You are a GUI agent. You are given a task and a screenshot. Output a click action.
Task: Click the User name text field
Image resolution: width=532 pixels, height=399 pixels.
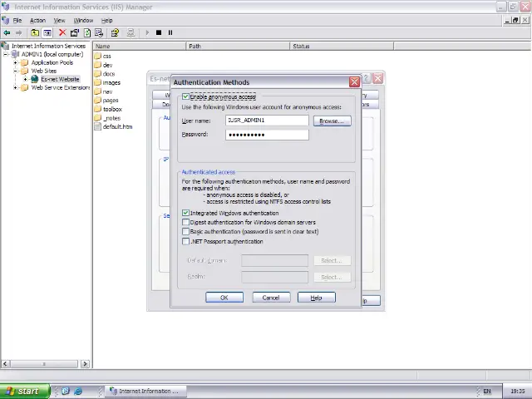pos(266,121)
